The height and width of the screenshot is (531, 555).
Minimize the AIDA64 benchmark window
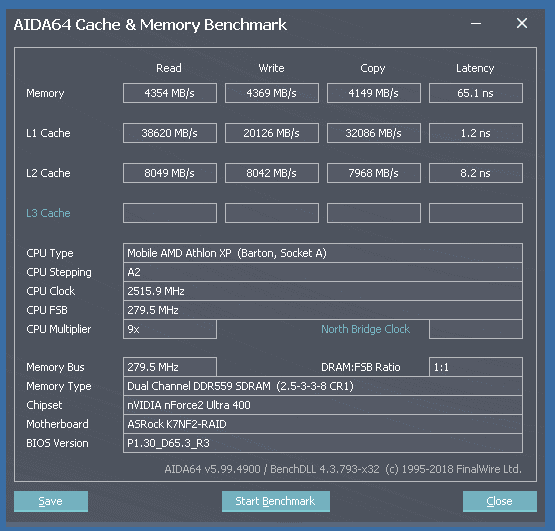(476, 24)
